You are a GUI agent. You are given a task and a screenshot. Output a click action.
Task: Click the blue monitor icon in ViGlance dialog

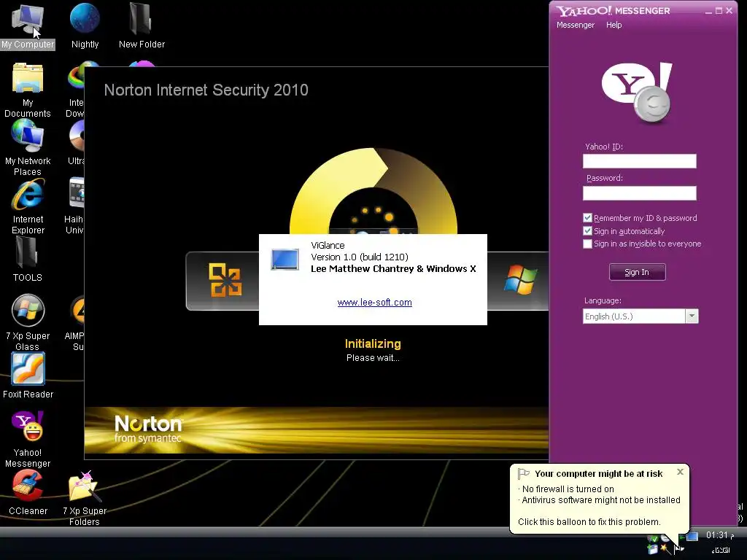285,260
